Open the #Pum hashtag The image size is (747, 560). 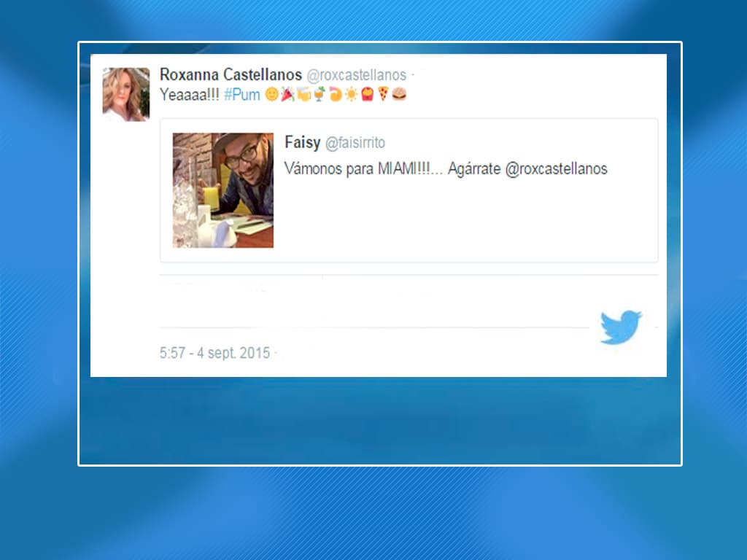tap(242, 94)
